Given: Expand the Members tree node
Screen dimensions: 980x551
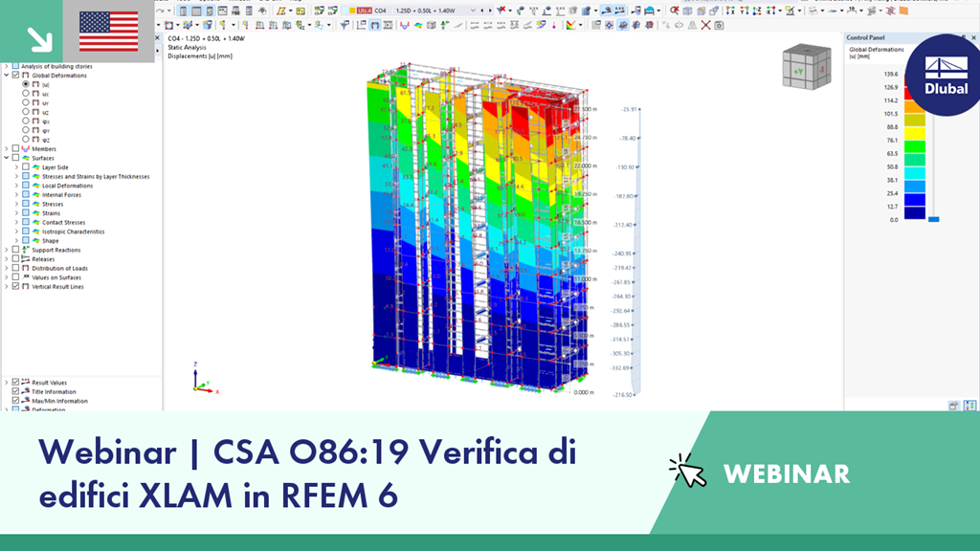Looking at the screenshot, I should [7, 148].
